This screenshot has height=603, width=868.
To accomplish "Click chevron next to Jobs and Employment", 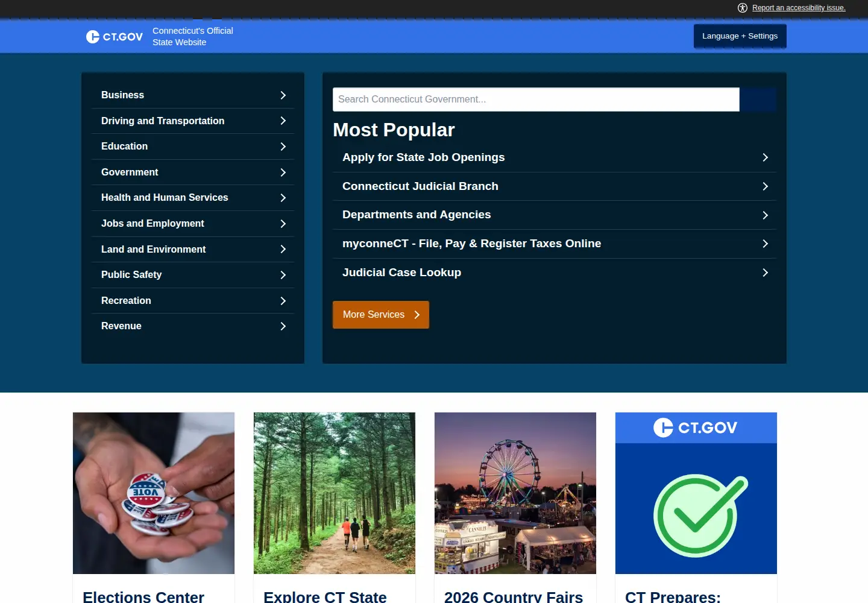I will pyautogui.click(x=283, y=224).
